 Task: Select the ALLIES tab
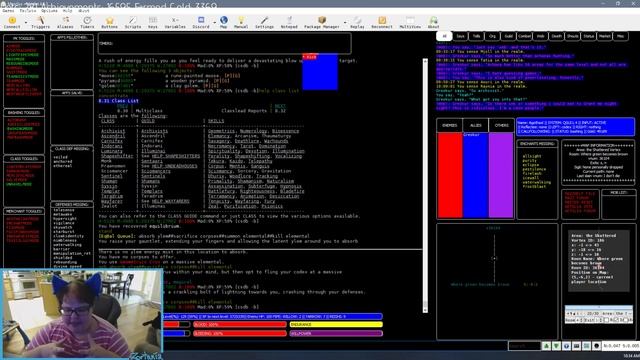point(476,125)
